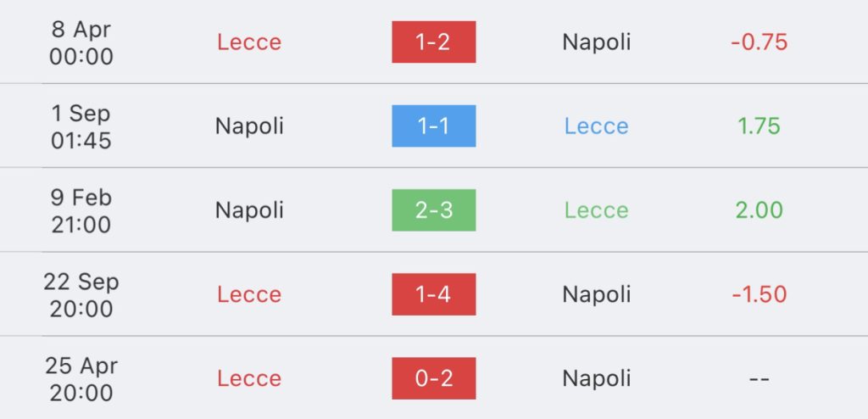Image resolution: width=868 pixels, height=419 pixels.
Task: Open Lecce in the 22 Sep match
Action: coord(249,294)
